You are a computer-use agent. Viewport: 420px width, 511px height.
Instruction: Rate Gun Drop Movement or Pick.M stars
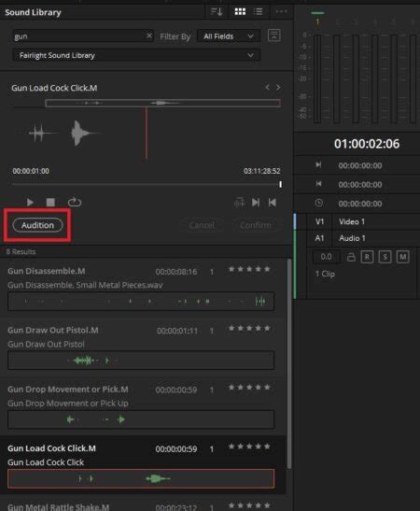tap(249, 388)
